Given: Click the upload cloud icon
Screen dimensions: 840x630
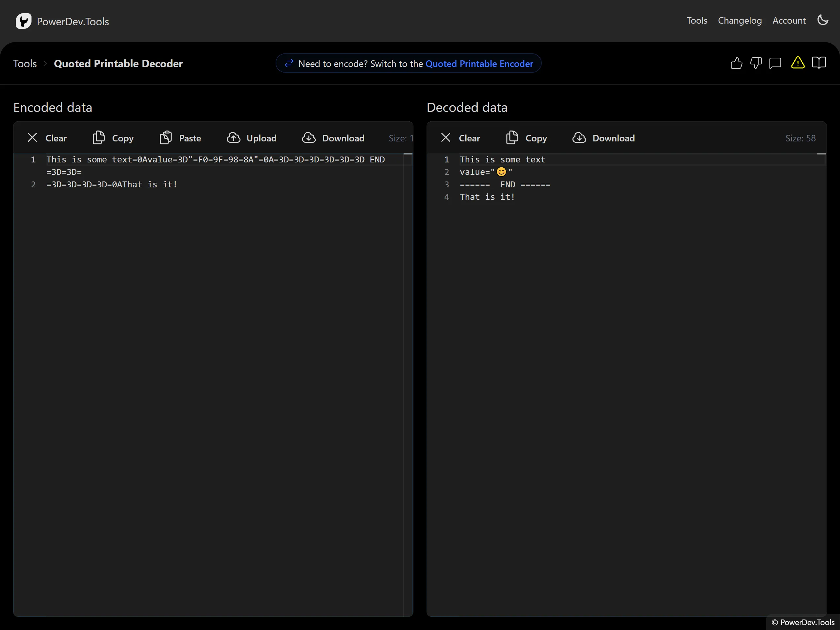Looking at the screenshot, I should tap(233, 137).
